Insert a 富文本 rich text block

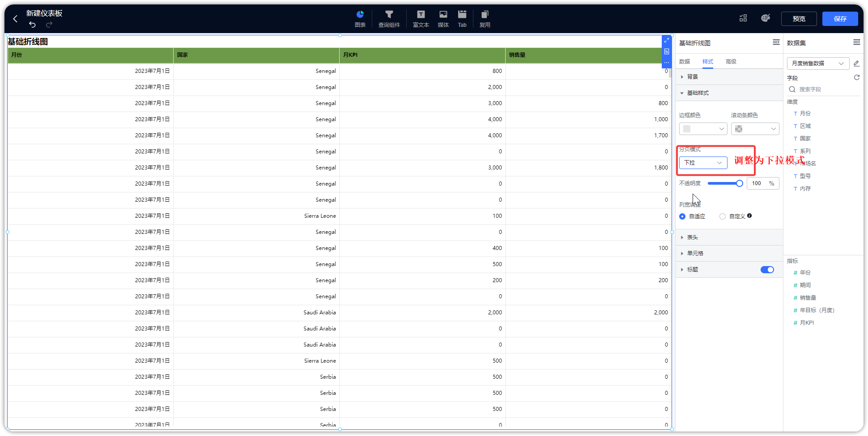point(421,19)
